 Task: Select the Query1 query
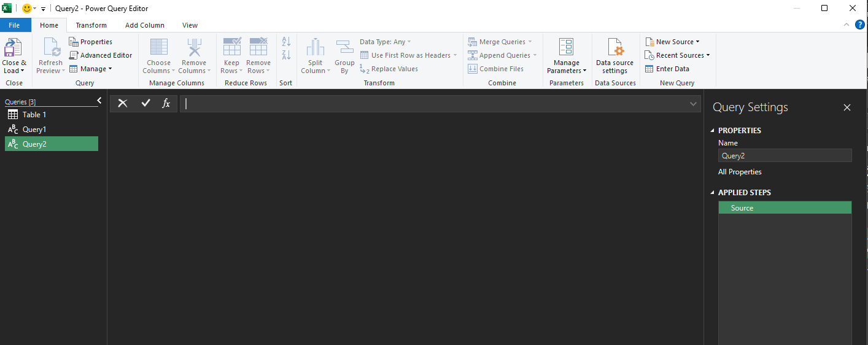coord(52,130)
